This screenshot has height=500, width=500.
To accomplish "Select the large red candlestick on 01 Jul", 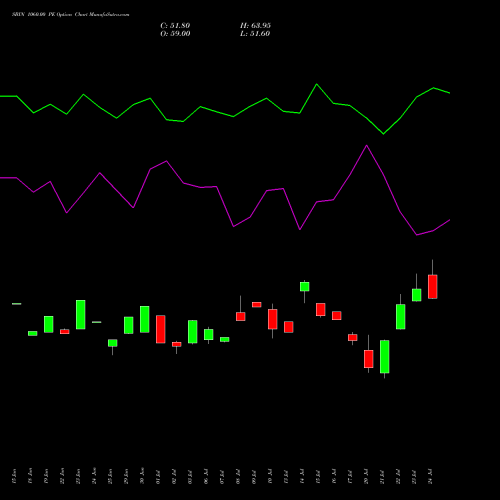I will coord(160,329).
